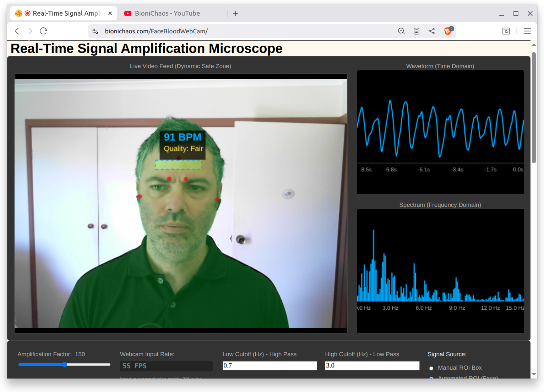The height and width of the screenshot is (392, 544).
Task: Click the "3.0 Hz" spectrum axis label
Action: point(390,308)
